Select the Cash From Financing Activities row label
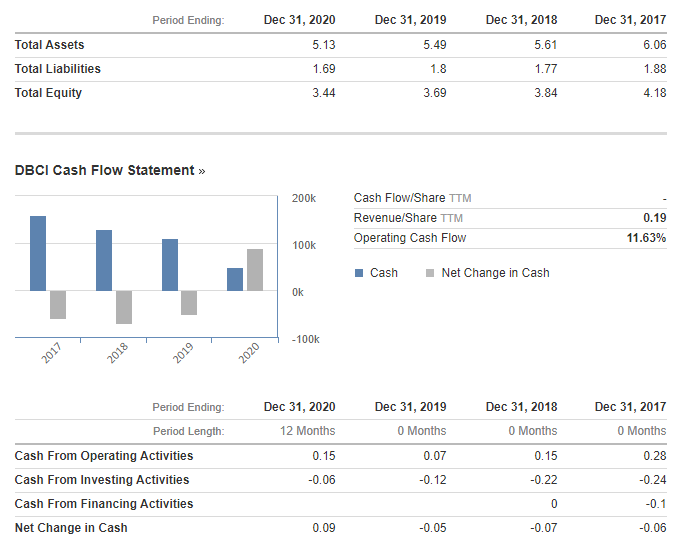 [103, 504]
